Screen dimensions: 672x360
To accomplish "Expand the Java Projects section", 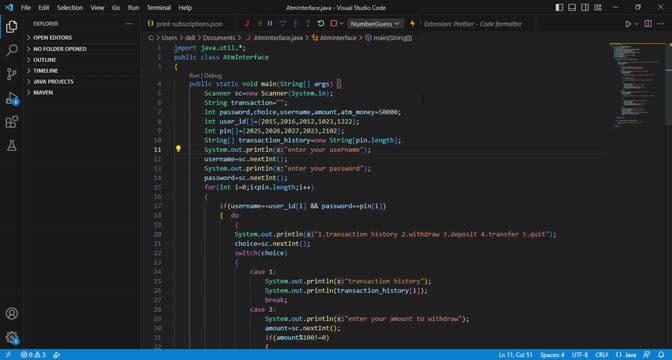I will point(81,81).
